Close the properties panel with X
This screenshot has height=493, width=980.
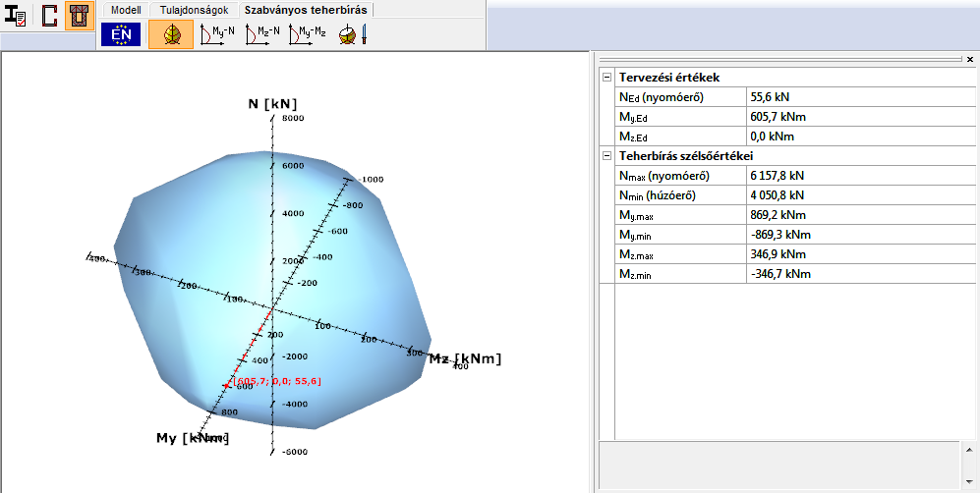[x=970, y=59]
